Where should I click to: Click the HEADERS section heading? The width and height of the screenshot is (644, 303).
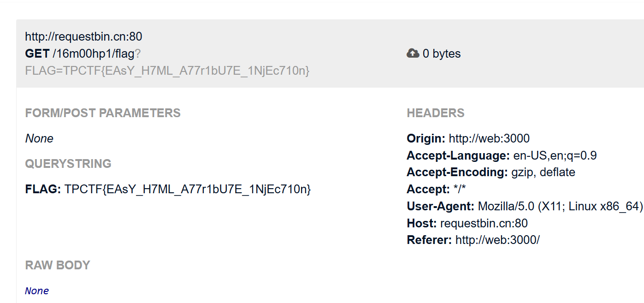tap(435, 113)
